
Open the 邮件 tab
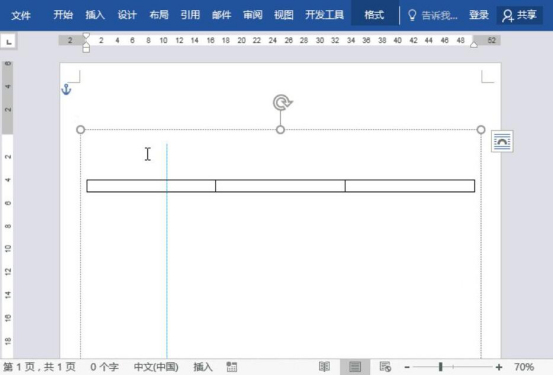221,15
